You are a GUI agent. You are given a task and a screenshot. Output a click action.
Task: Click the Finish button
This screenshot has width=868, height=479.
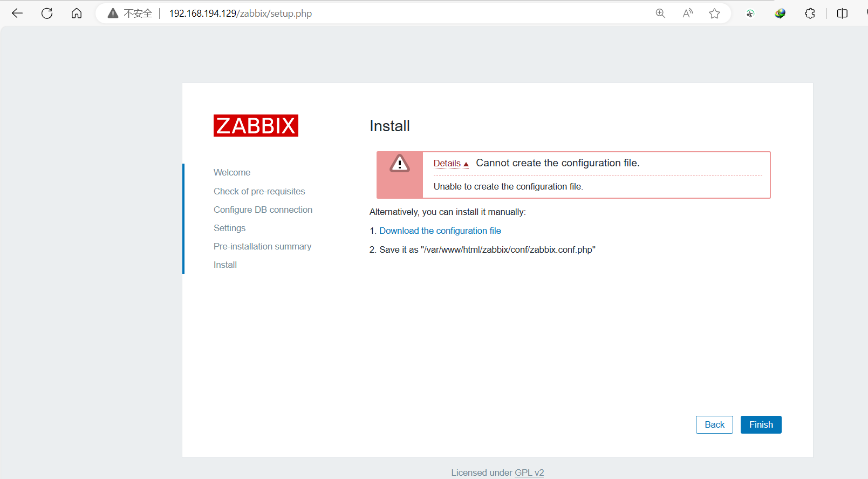click(x=761, y=424)
